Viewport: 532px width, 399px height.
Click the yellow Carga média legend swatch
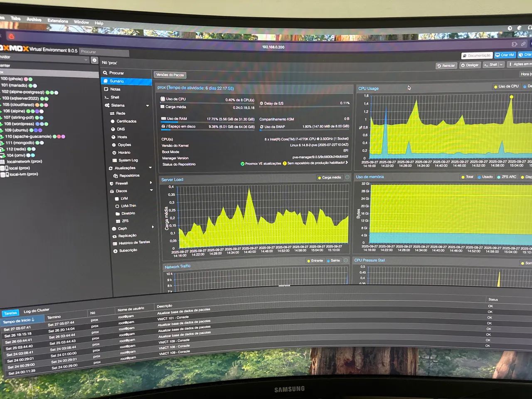(x=319, y=177)
